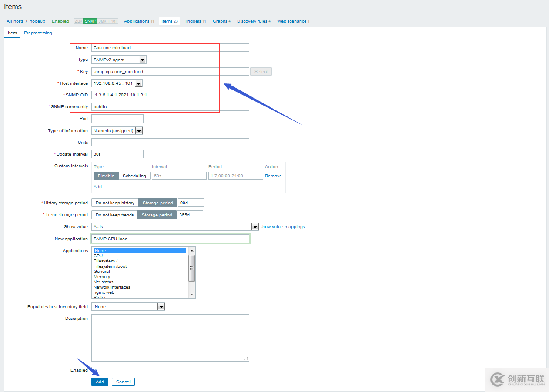Follow the All hosts breadcrumb link
Viewport: 549px width, 392px height.
point(15,21)
